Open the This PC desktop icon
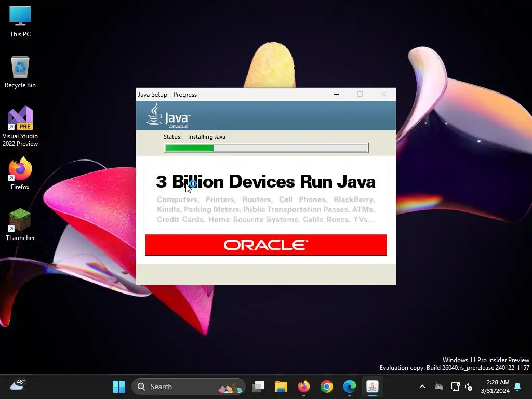 tap(20, 21)
